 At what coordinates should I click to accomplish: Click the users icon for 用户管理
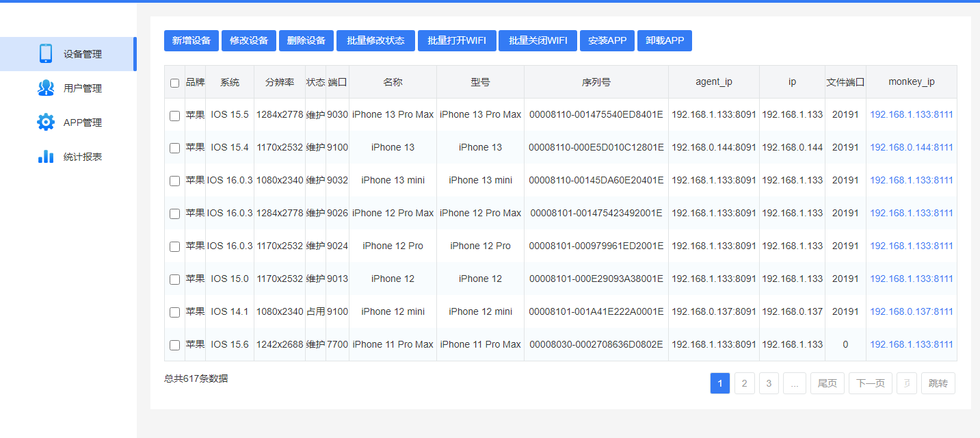coord(46,88)
